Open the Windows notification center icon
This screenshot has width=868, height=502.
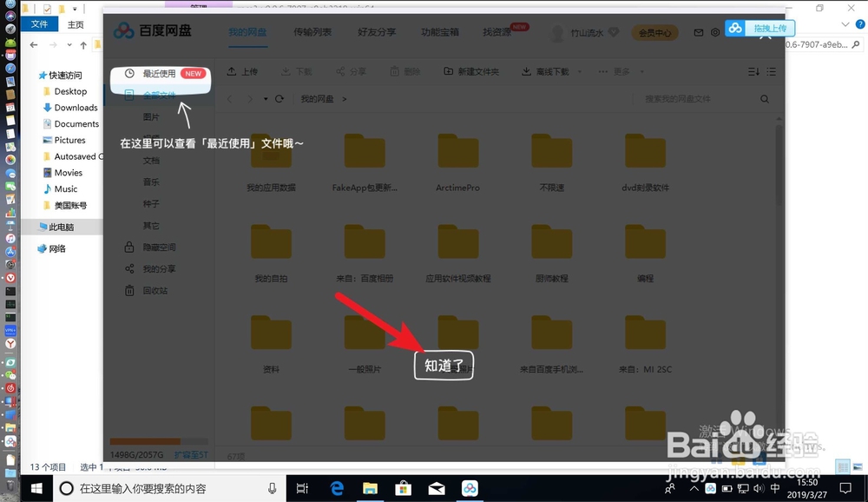(x=845, y=488)
